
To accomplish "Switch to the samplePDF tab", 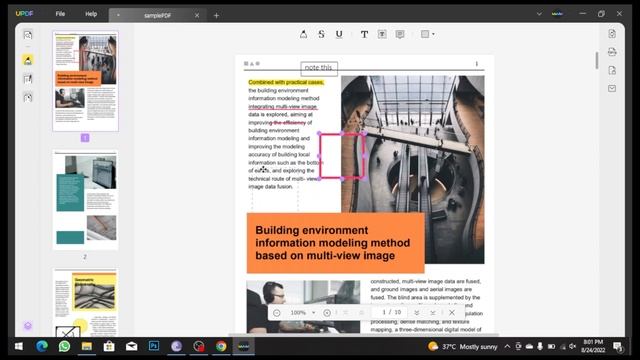I will 157,16.
